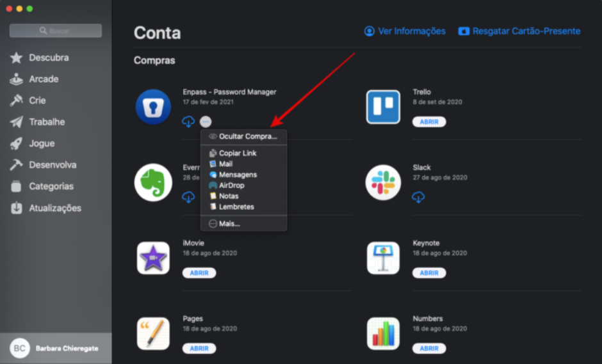Share to Lembretes in context menu

[x=244, y=207]
